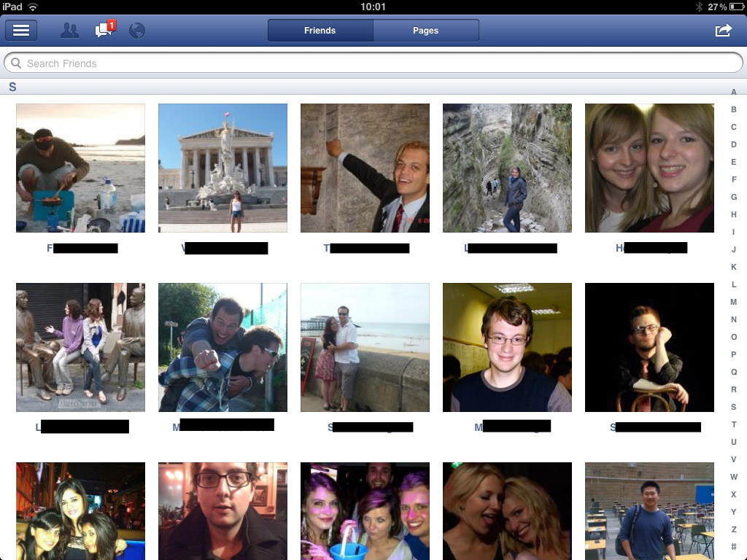
Task: Open the notifications globe icon
Action: pyautogui.click(x=136, y=31)
